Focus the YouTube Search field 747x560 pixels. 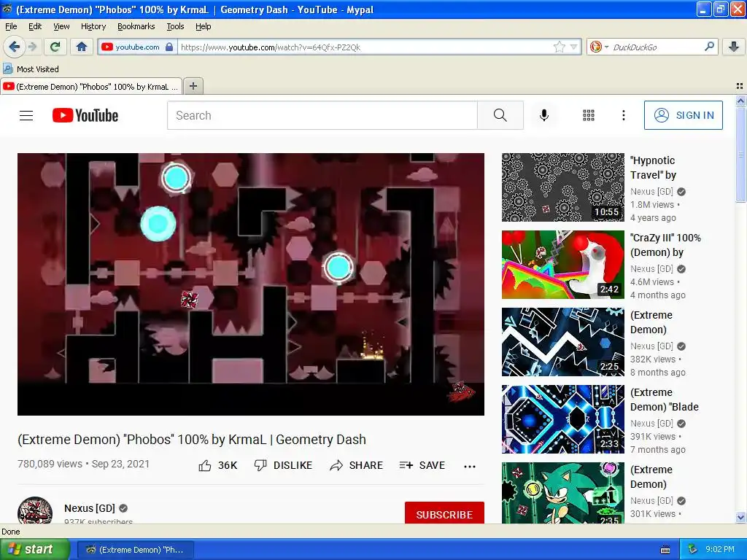pyautogui.click(x=322, y=115)
